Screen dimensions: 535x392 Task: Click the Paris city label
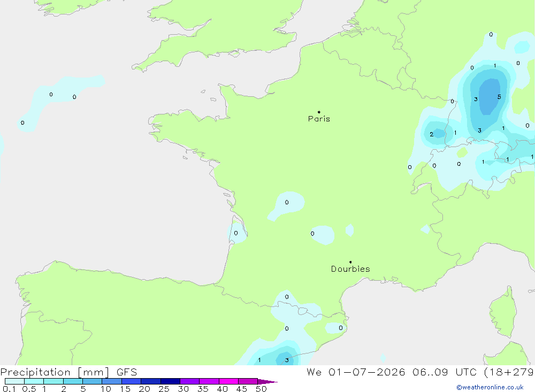(x=319, y=119)
